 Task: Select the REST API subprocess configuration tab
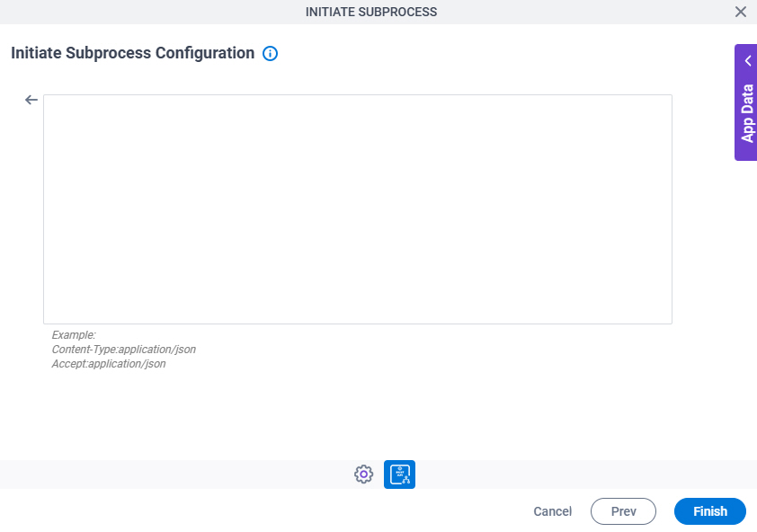point(399,474)
